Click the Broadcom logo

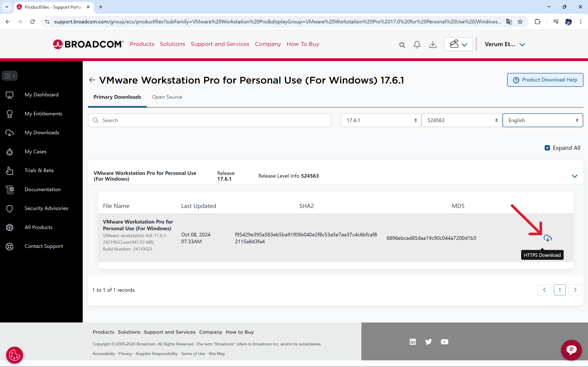tap(88, 44)
